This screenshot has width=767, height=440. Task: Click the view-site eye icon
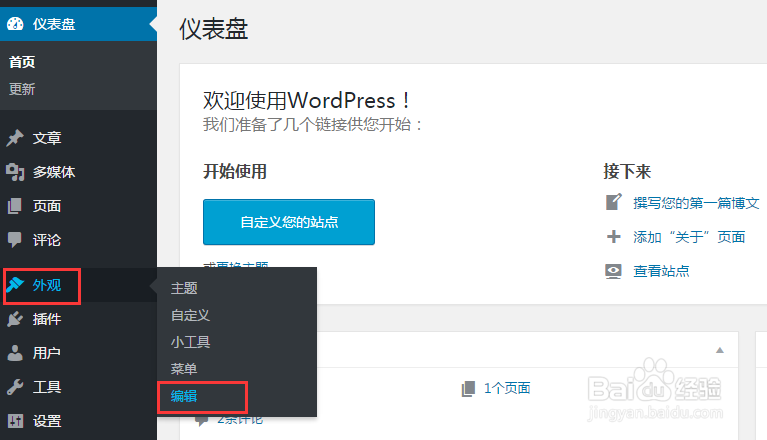[x=613, y=271]
